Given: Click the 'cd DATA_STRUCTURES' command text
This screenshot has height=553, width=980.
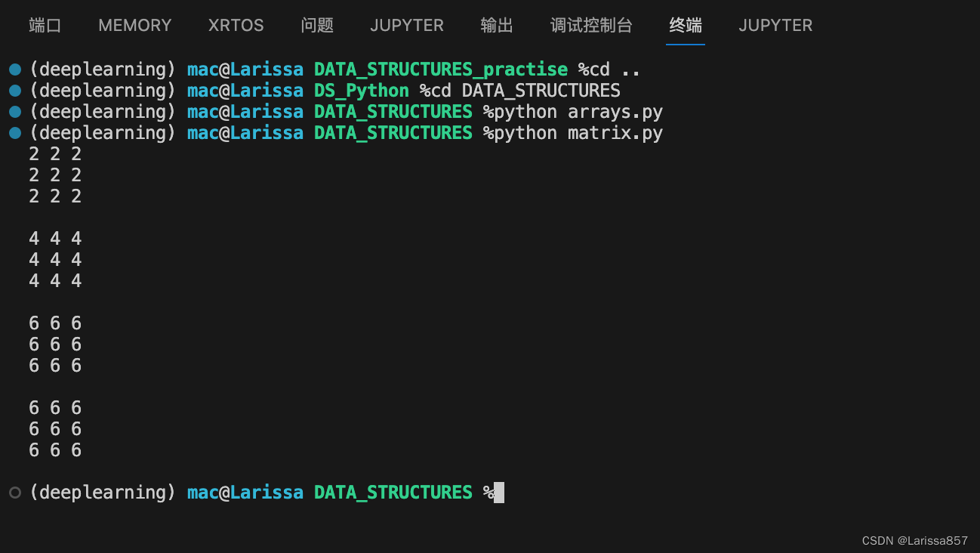Looking at the screenshot, I should [x=525, y=91].
